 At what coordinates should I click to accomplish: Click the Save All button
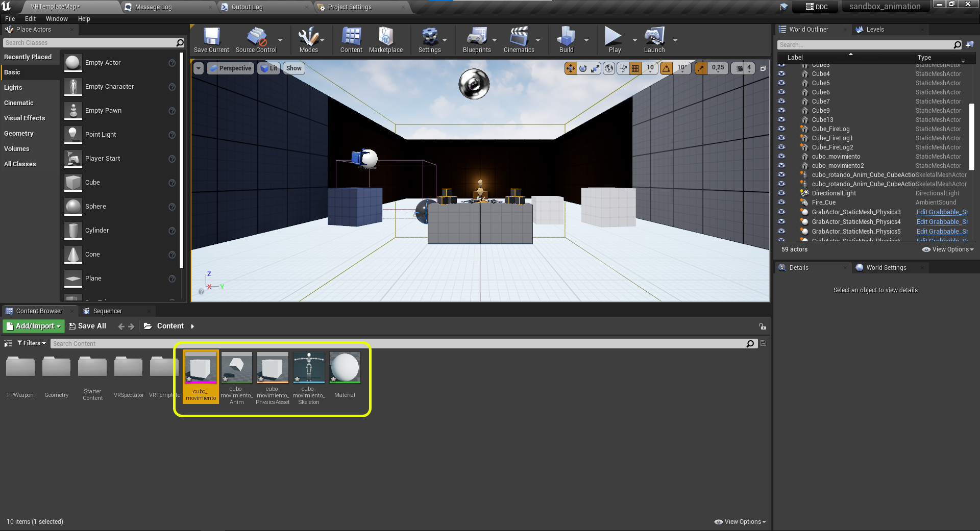[87, 326]
